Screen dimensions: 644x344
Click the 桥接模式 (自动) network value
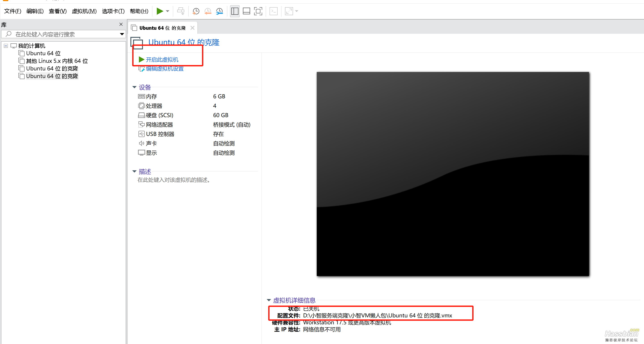click(x=232, y=125)
